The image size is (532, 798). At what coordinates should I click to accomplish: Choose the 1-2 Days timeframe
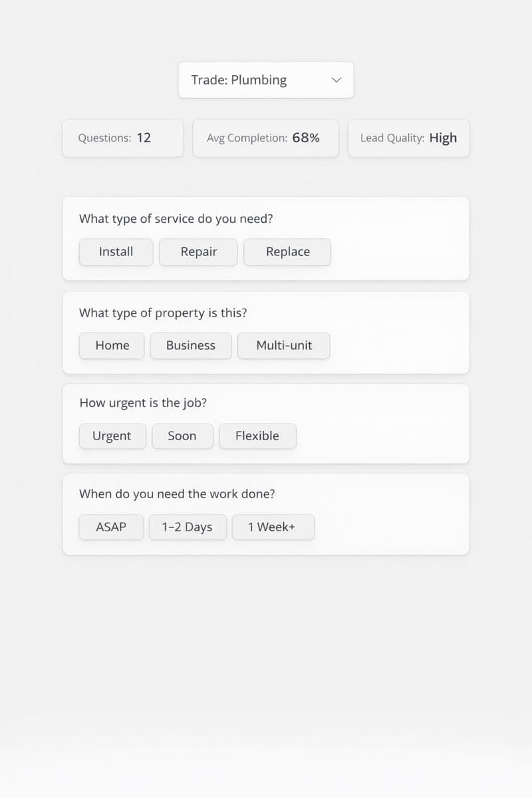pos(188,527)
